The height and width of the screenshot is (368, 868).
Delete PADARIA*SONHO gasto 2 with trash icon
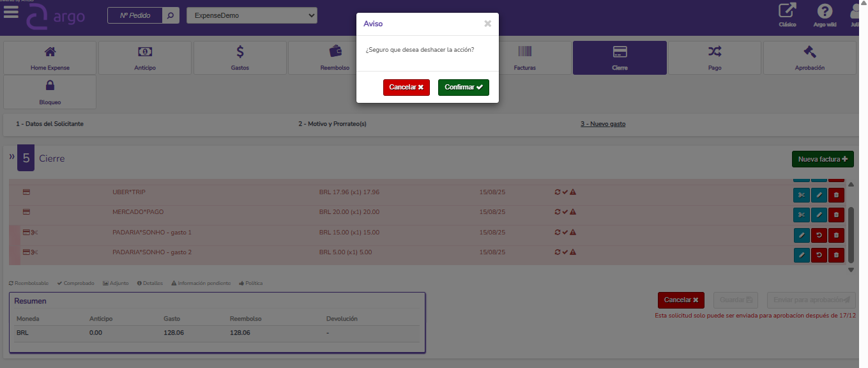836,256
